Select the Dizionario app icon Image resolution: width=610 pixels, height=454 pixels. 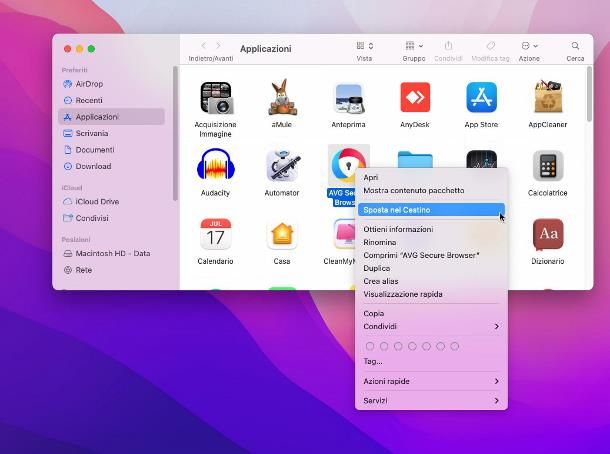pyautogui.click(x=548, y=234)
